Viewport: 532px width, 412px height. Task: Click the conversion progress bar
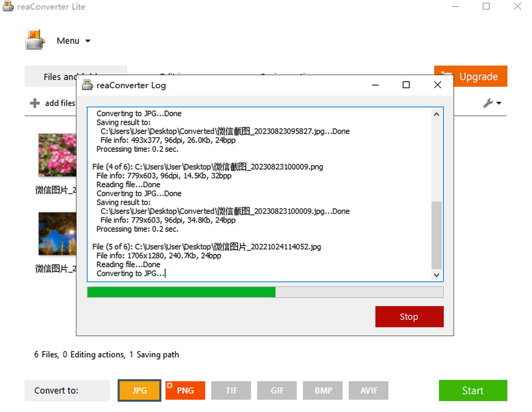(x=265, y=292)
